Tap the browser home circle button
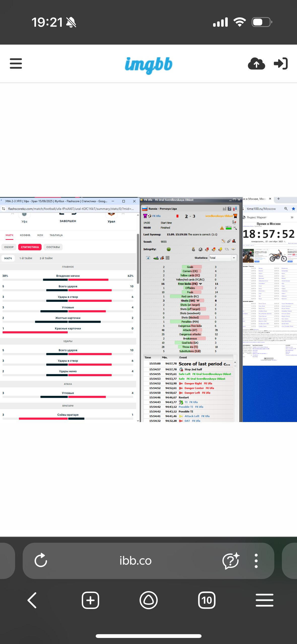 point(149,600)
